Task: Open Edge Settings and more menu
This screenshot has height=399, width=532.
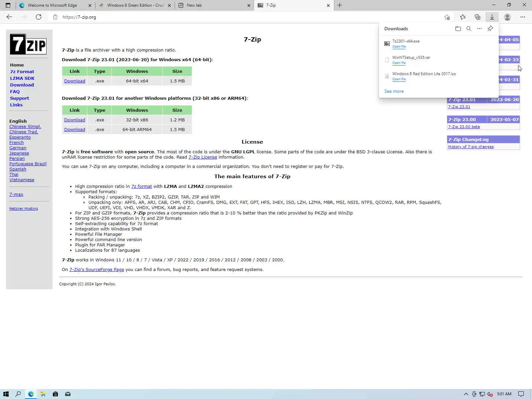Action: coord(523,17)
